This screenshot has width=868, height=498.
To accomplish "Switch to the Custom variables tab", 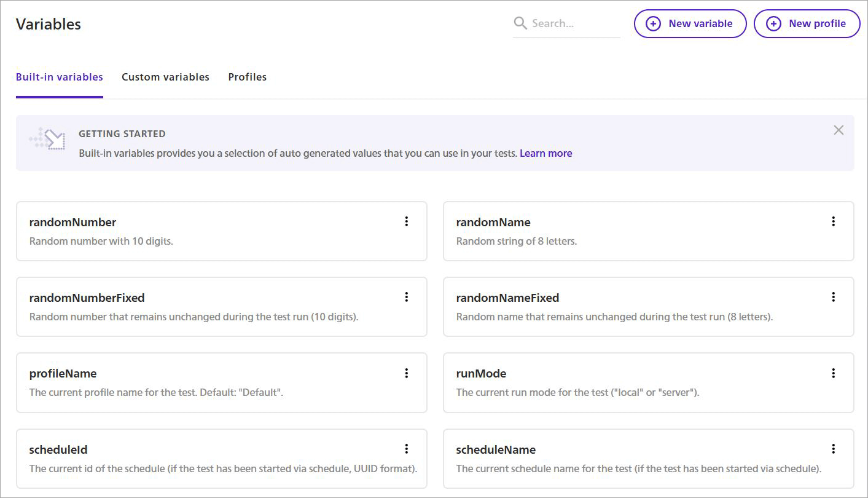I will coord(165,77).
